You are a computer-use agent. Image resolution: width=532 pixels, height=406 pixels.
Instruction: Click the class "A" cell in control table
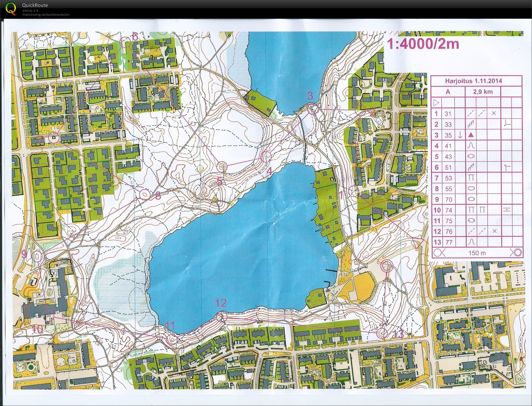[x=448, y=92]
